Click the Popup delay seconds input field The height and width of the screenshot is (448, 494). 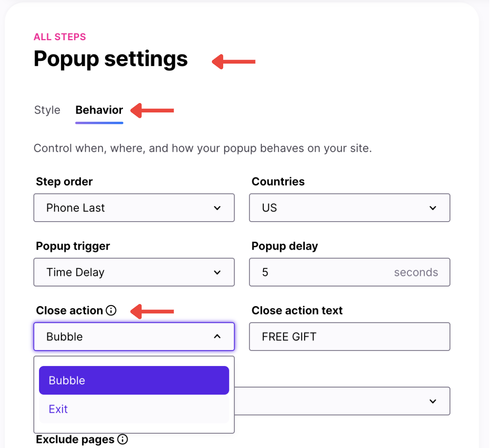(x=350, y=272)
